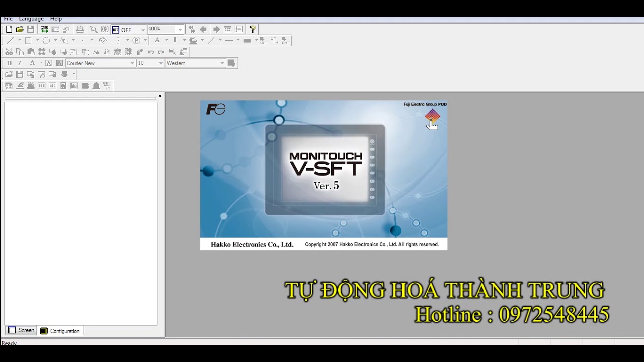Click the bar graph part icon
This screenshot has height=362, width=644.
click(74, 86)
